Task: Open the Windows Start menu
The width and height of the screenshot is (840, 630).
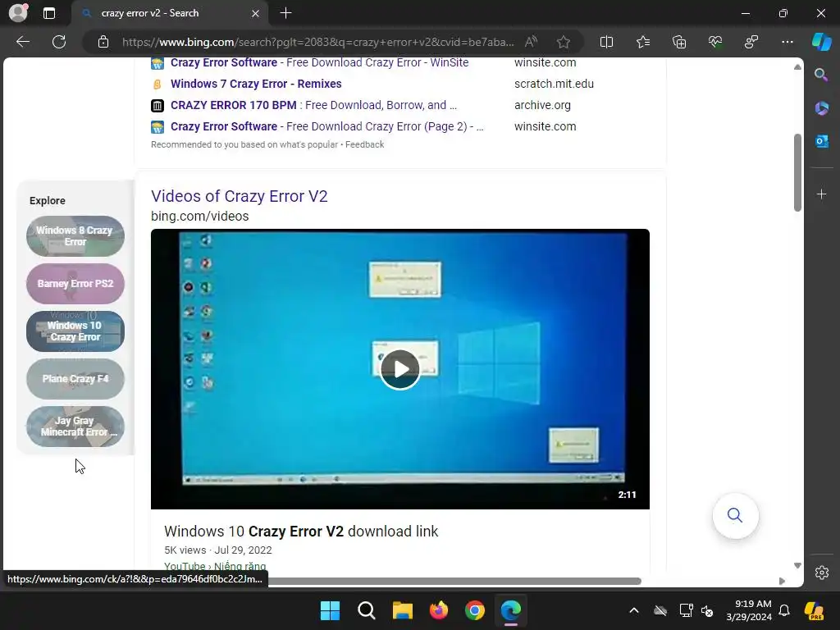Action: coord(330,610)
